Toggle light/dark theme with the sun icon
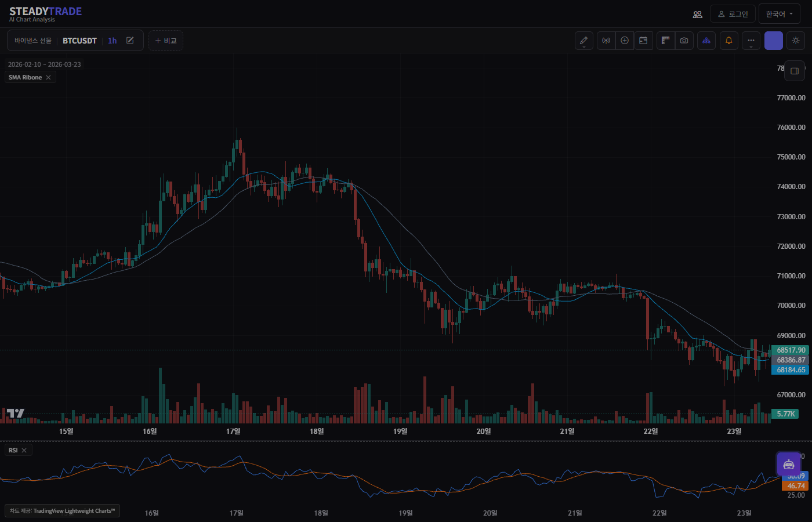Viewport: 812px width, 522px height. click(796, 41)
